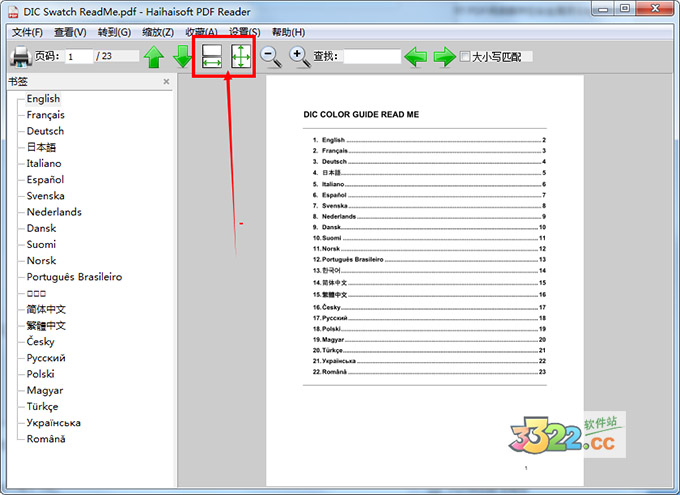
Task: Find previous match with green left arrow
Action: pyautogui.click(x=415, y=57)
